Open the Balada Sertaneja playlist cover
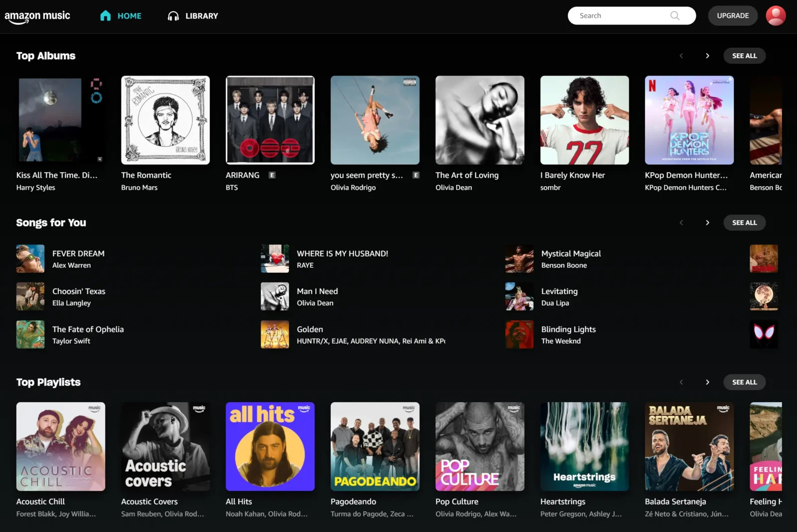797x532 pixels. coord(689,446)
